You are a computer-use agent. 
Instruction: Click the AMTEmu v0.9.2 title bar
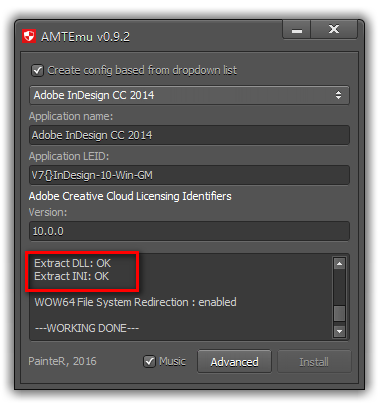point(85,37)
